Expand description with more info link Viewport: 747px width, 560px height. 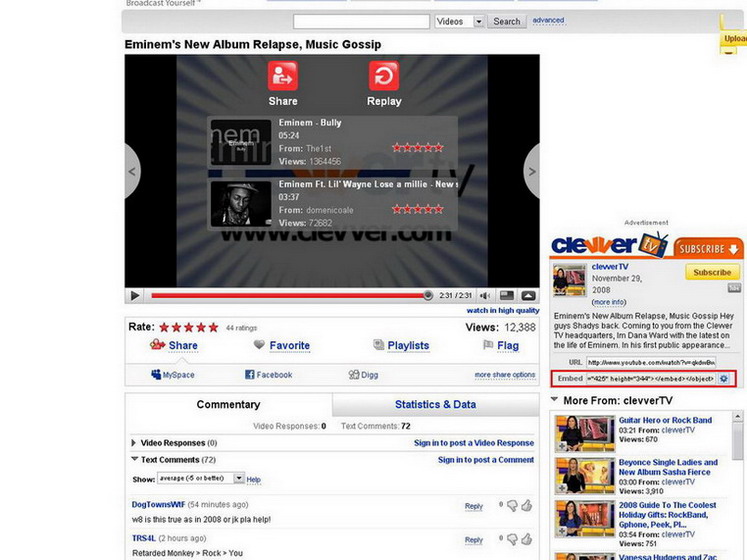coord(609,302)
